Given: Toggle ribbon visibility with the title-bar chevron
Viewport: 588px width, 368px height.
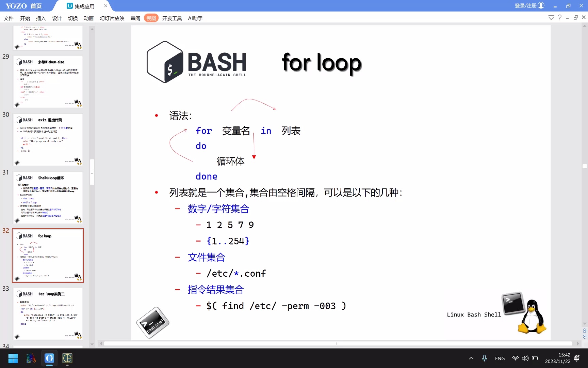Looking at the screenshot, I should (551, 17).
